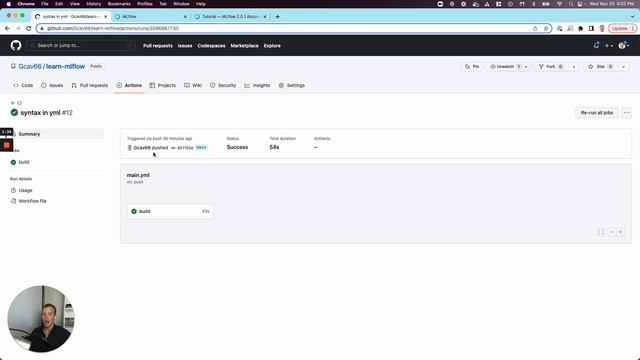640x360 pixels.
Task: Switch to the repository Issues tab
Action: click(x=52, y=85)
